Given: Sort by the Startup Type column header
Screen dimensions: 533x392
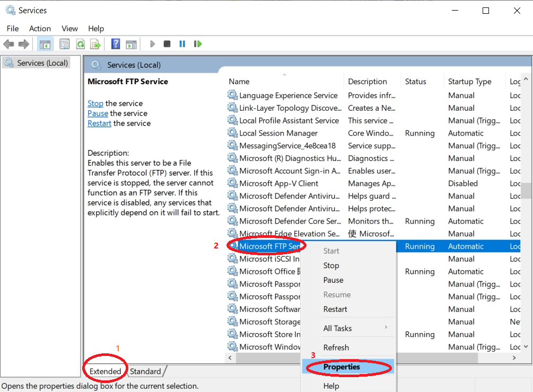Looking at the screenshot, I should point(474,82).
